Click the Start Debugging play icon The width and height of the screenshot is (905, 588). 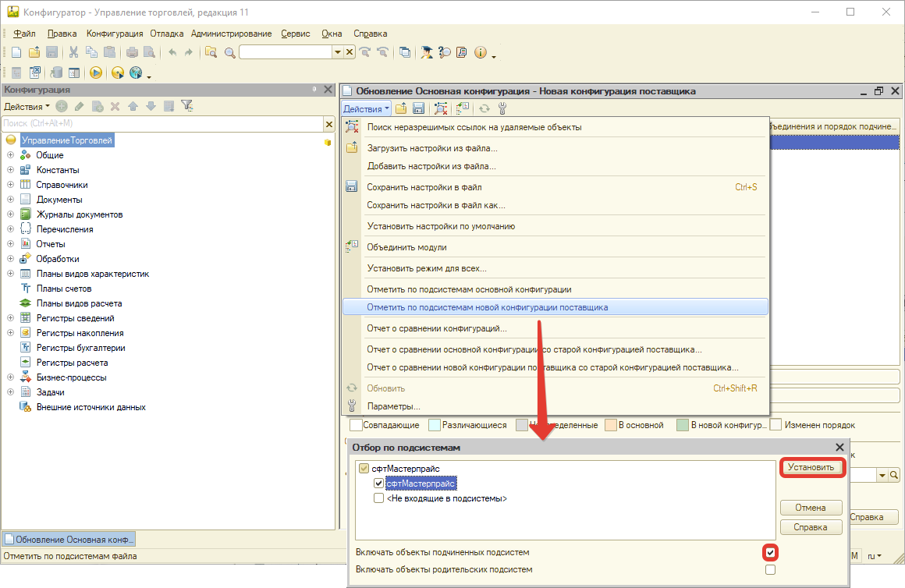coord(96,73)
